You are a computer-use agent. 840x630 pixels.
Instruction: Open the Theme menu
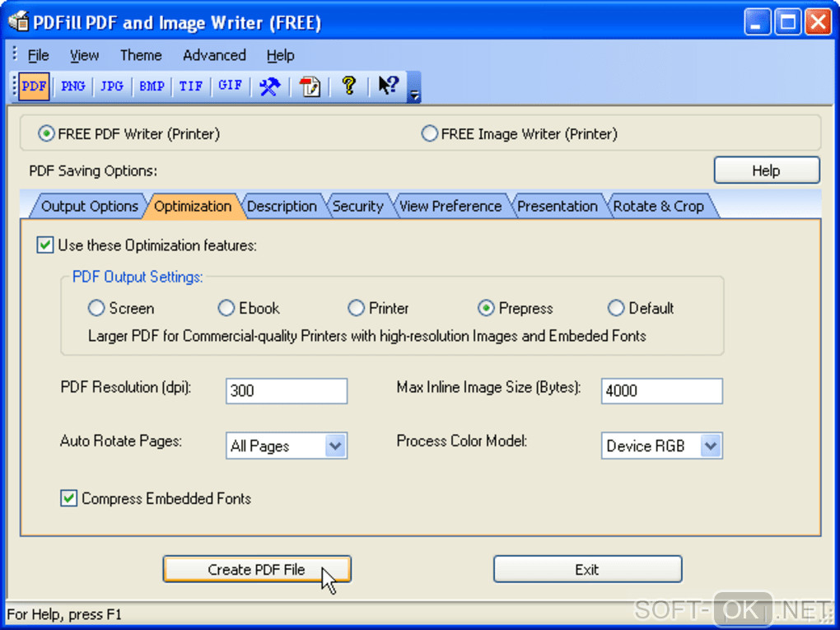pos(141,55)
